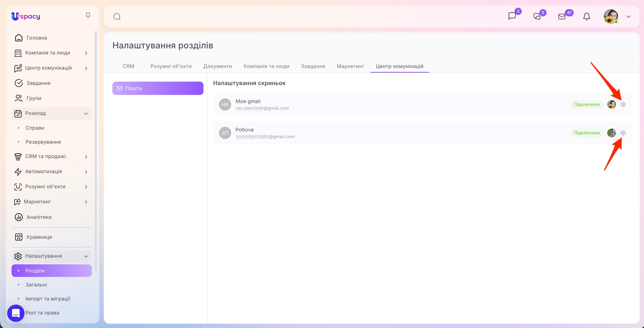Click the Налаштування gear icon in sidebar
The width and height of the screenshot is (644, 328).
(18, 256)
